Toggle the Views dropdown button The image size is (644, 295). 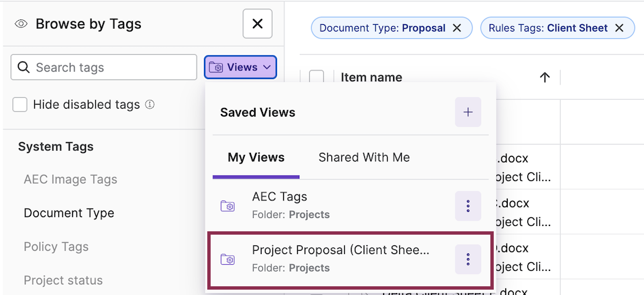[x=240, y=67]
